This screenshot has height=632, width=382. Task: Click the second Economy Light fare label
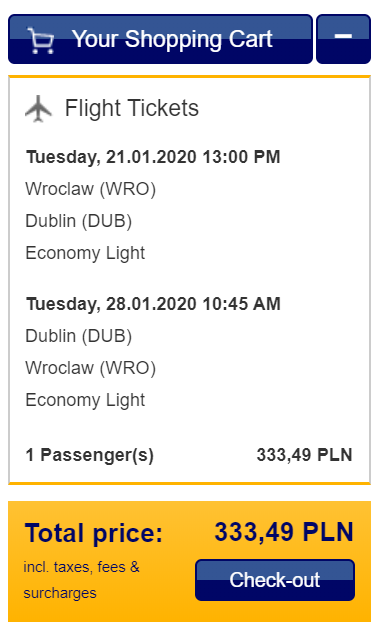pos(85,400)
